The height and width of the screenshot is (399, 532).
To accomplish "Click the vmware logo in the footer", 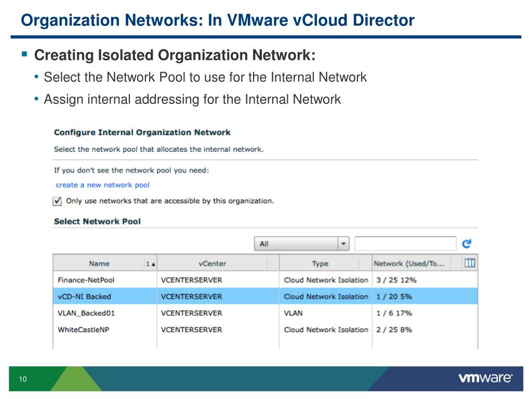I will (486, 378).
